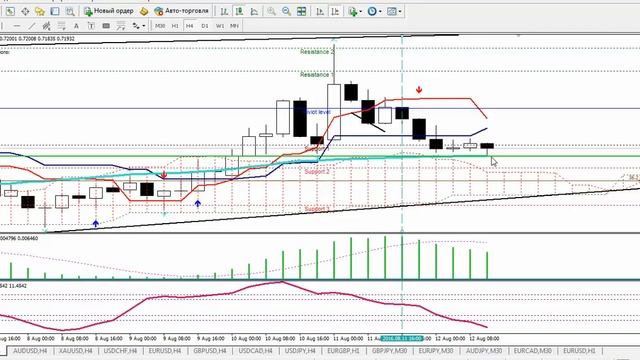Screen dimensions: 640x360
Task: Open the EURJPY,M30 chart tab
Action: point(436,351)
